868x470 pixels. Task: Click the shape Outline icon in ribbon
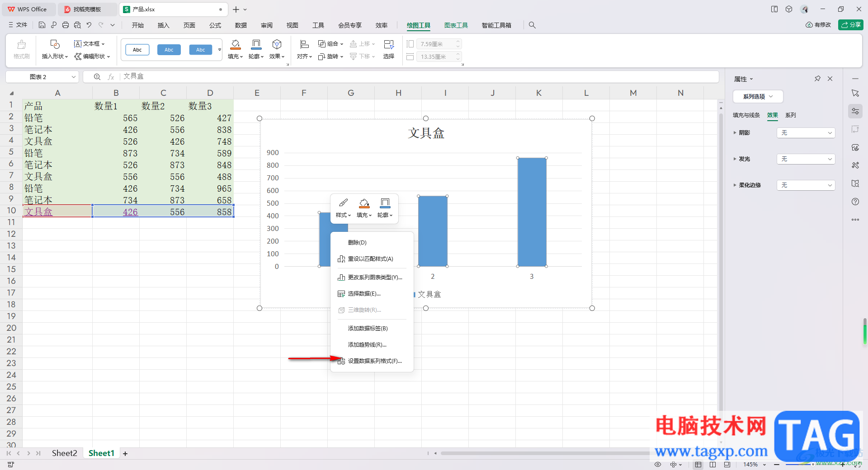(x=256, y=44)
